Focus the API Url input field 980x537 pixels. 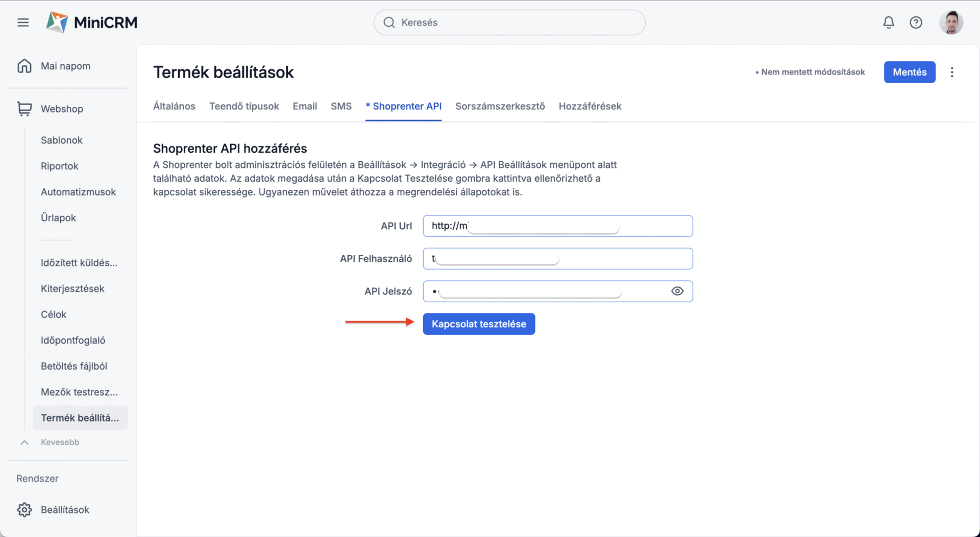557,226
